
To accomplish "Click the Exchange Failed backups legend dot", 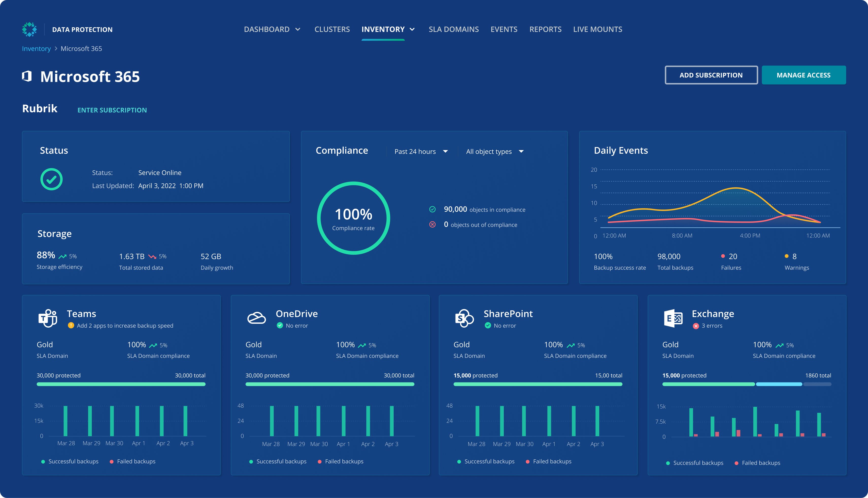I will tap(737, 463).
